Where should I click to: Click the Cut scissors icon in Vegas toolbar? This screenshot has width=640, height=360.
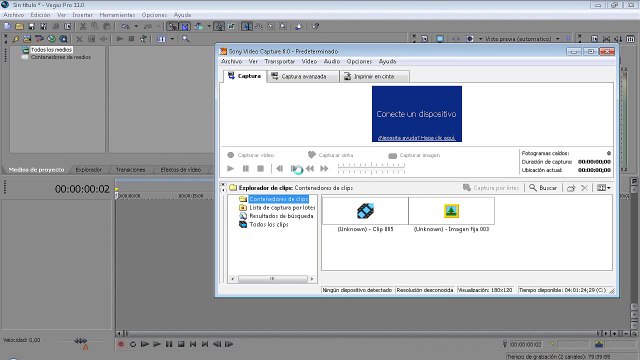83,26
